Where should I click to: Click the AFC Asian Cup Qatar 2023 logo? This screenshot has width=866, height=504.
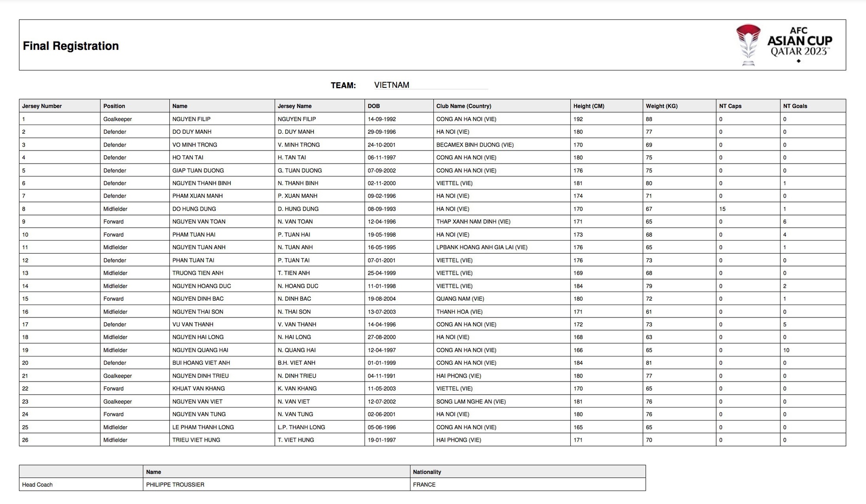[784, 45]
